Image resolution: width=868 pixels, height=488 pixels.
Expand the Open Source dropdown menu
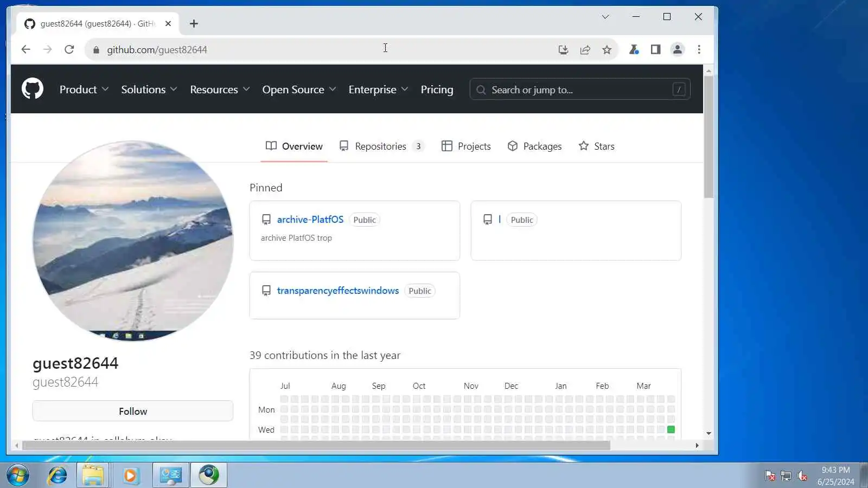tap(299, 89)
